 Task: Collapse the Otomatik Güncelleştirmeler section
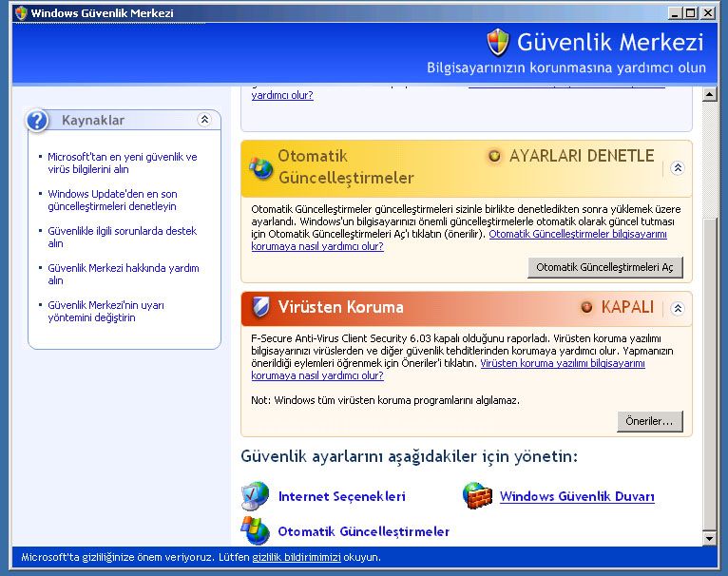(x=678, y=167)
